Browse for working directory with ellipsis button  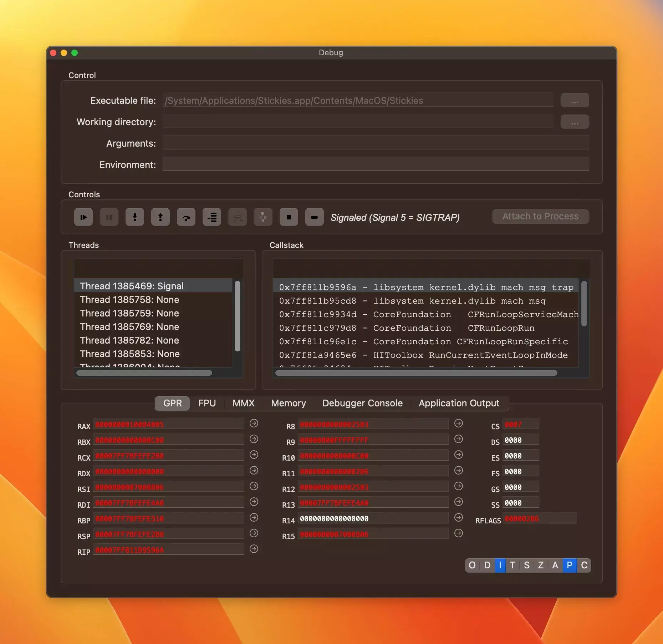tap(575, 122)
